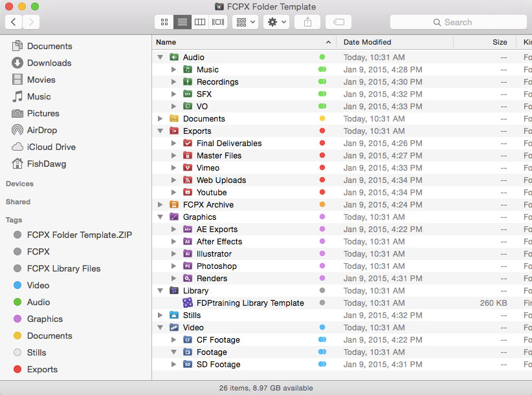
Task: Expand the Documents folder in list
Action: point(160,118)
